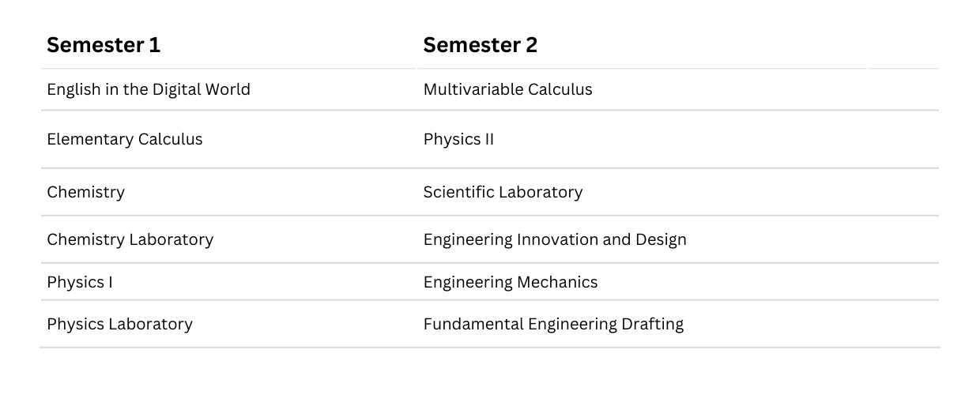The width and height of the screenshot is (980, 395).
Task: Click the Multivariable Calculus cell
Action: 508,89
